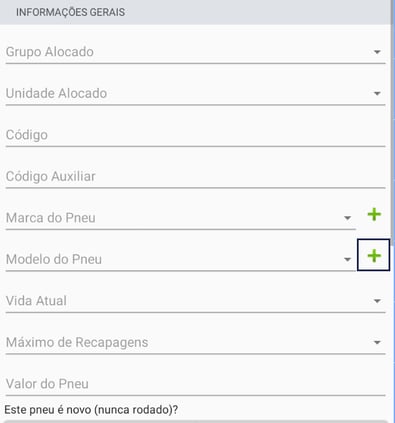Click the arrow icon on Unidade Alocado
395x423 pixels.
377,93
